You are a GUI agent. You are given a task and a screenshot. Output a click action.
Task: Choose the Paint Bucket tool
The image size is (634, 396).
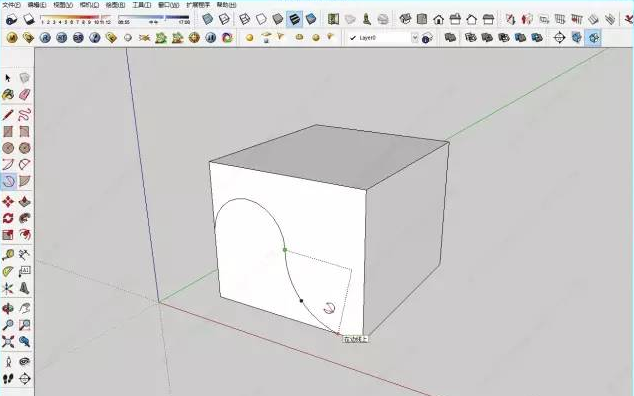[x=8, y=95]
